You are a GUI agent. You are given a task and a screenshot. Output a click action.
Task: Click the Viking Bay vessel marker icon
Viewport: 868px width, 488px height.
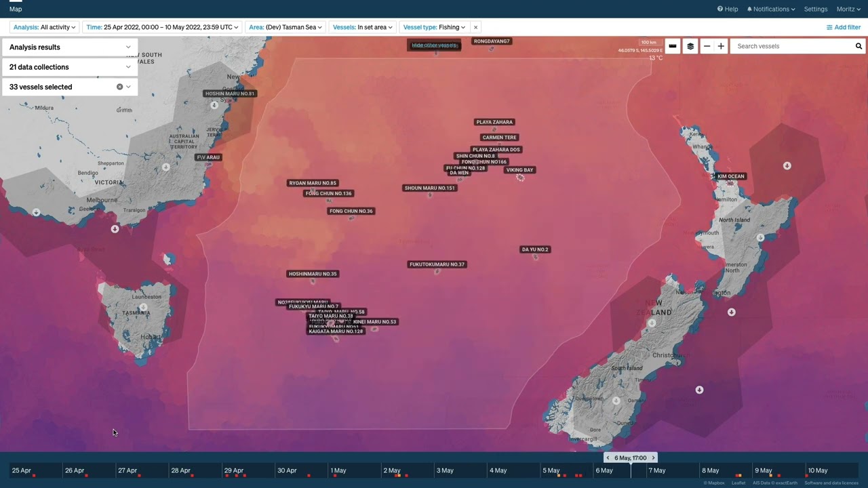pyautogui.click(x=520, y=178)
